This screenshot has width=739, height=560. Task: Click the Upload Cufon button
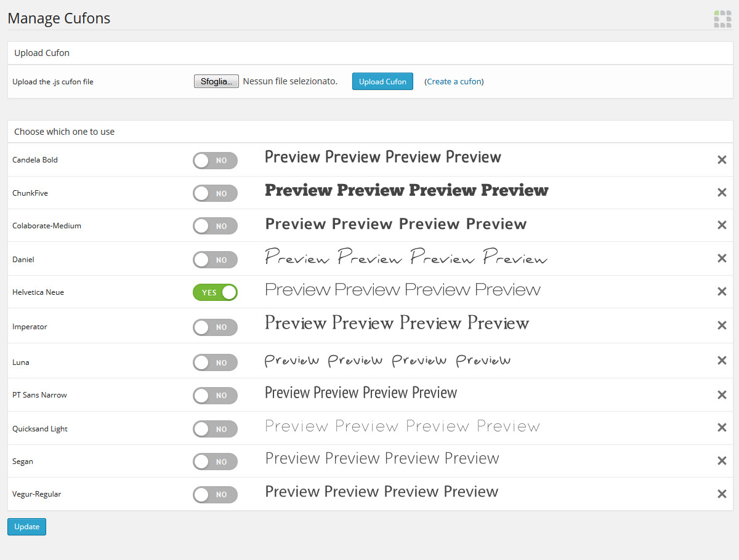pyautogui.click(x=382, y=81)
